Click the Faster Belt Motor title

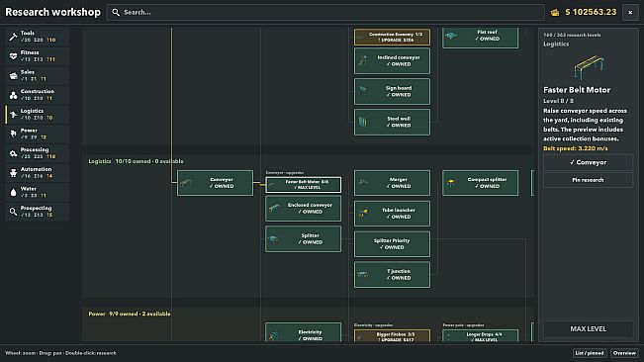(x=577, y=90)
